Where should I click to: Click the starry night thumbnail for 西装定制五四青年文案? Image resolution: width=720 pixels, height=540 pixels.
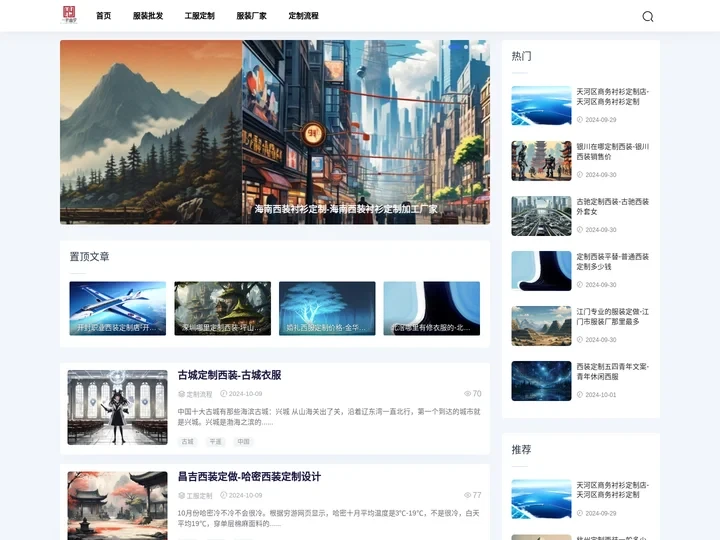pos(541,381)
